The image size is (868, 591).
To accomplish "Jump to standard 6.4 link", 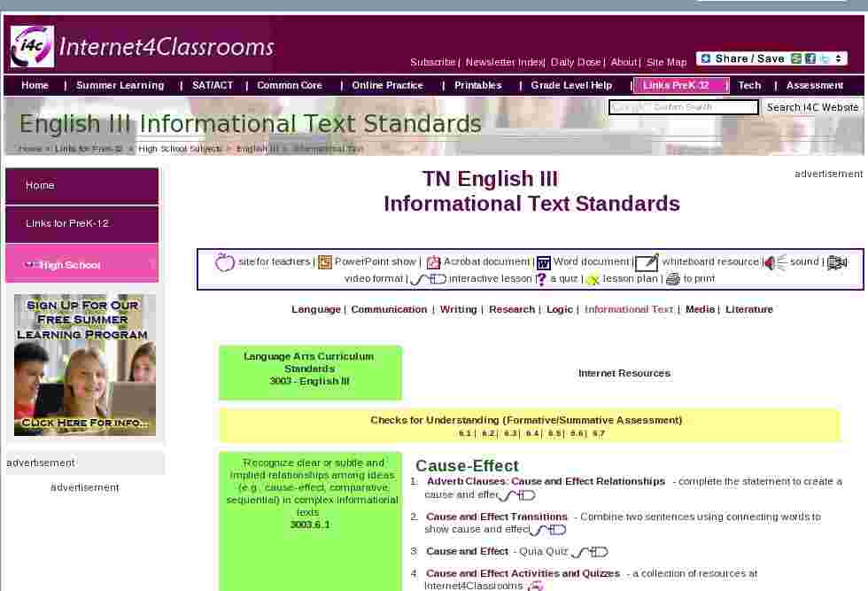I will coord(532,433).
